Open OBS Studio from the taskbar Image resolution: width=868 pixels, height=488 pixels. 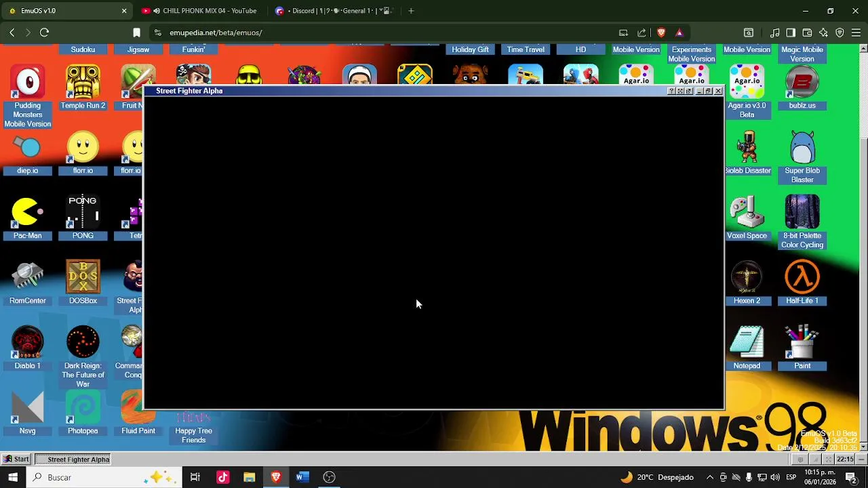point(329,477)
